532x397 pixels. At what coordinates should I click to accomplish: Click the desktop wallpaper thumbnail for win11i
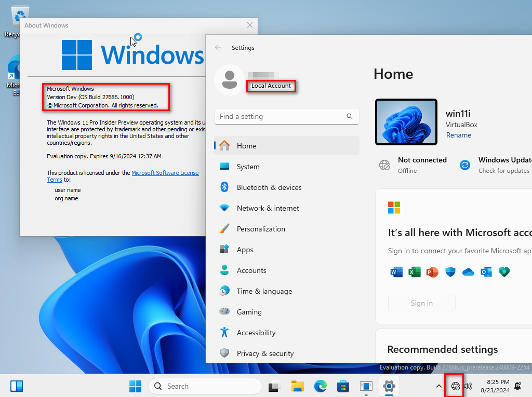pyautogui.click(x=406, y=122)
